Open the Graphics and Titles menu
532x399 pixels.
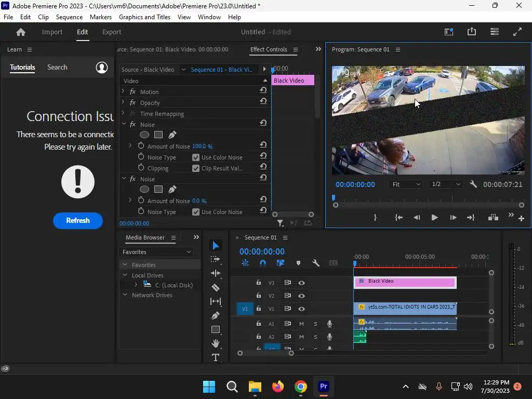pos(145,17)
